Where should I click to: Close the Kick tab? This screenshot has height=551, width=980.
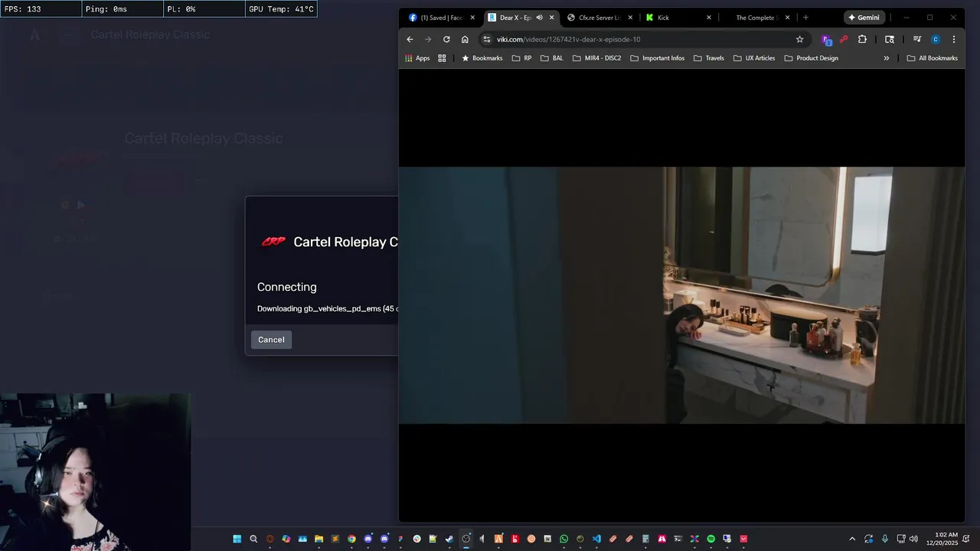(708, 18)
